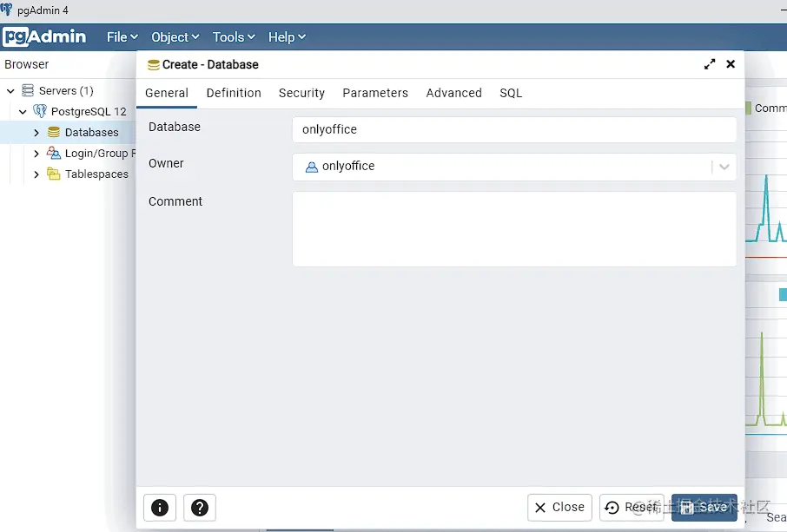Click the Servers stack icon
This screenshot has height=532, width=787.
click(x=28, y=90)
